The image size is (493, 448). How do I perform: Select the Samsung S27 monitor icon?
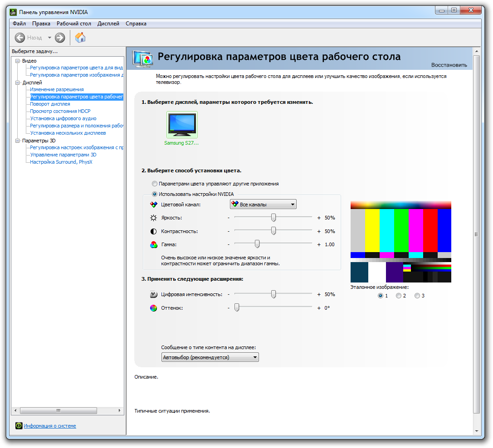pos(182,125)
